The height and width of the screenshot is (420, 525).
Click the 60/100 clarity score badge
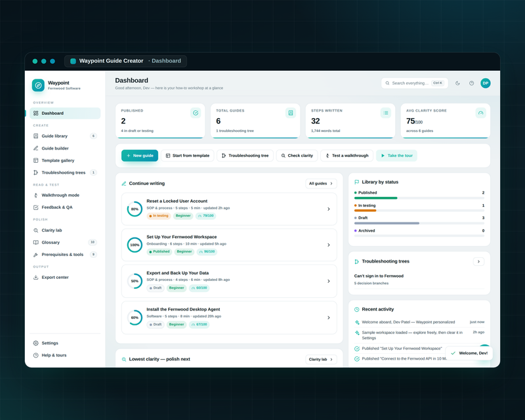pyautogui.click(x=199, y=287)
